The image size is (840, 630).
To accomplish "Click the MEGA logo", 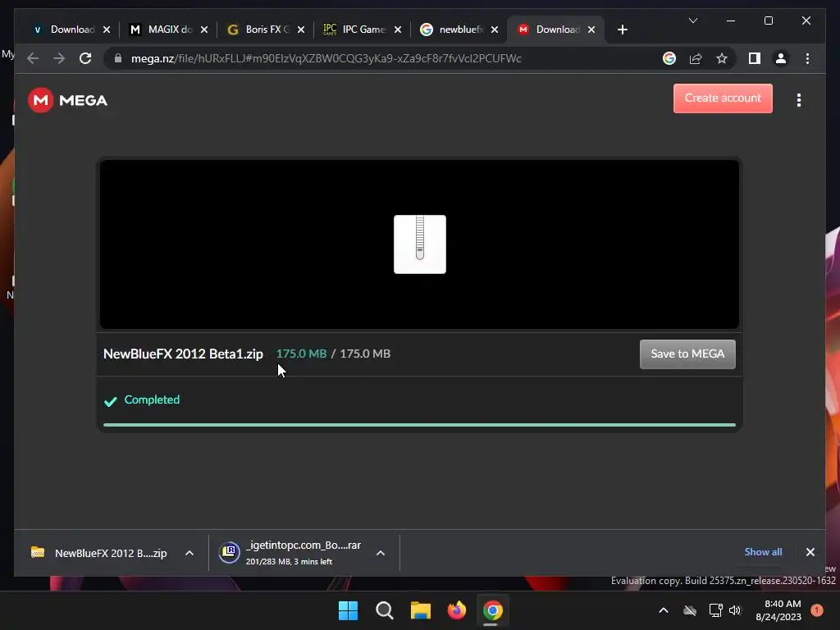I will coord(67,100).
